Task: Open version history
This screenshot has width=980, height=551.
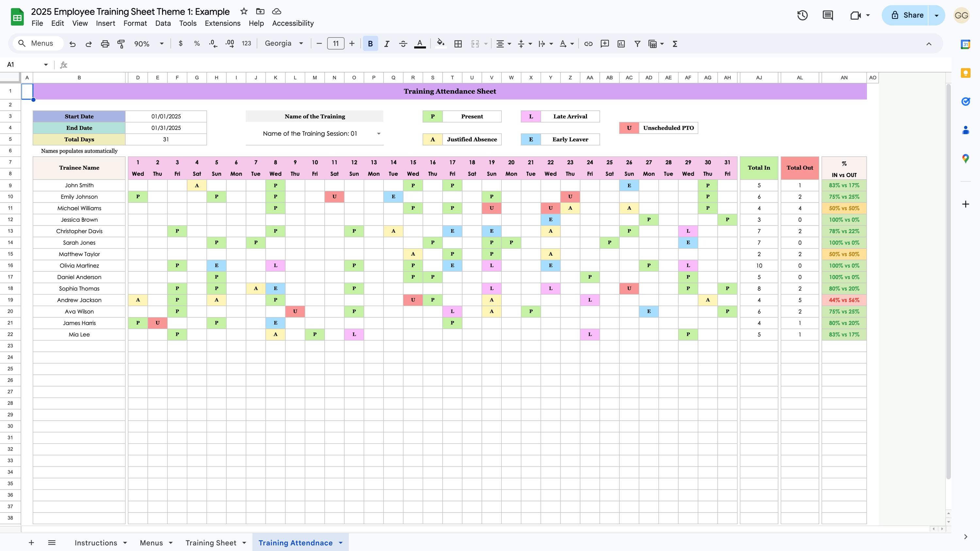Action: click(802, 15)
